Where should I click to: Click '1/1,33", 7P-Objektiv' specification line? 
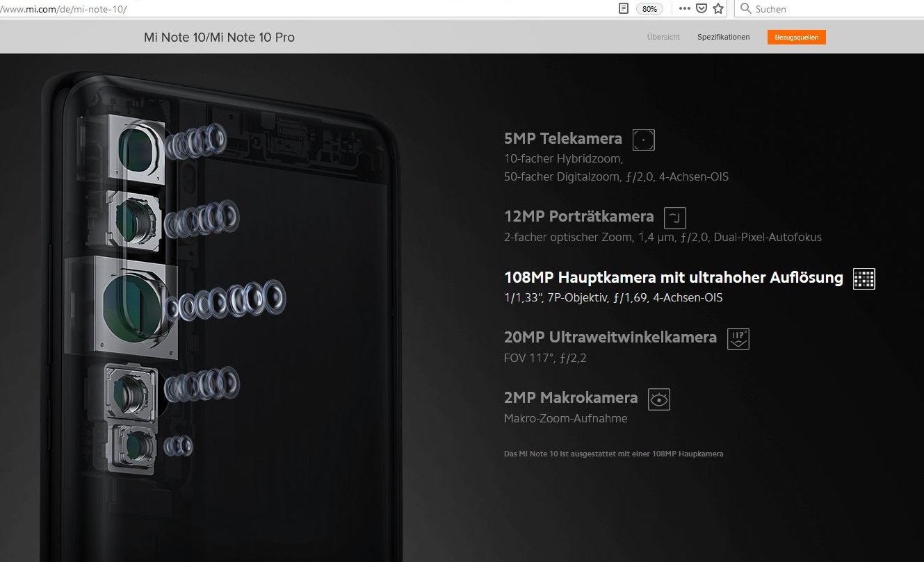pyautogui.click(x=613, y=298)
